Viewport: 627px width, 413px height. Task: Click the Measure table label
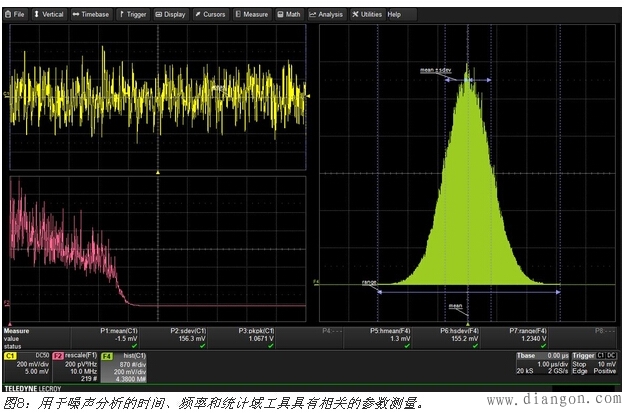click(x=18, y=330)
